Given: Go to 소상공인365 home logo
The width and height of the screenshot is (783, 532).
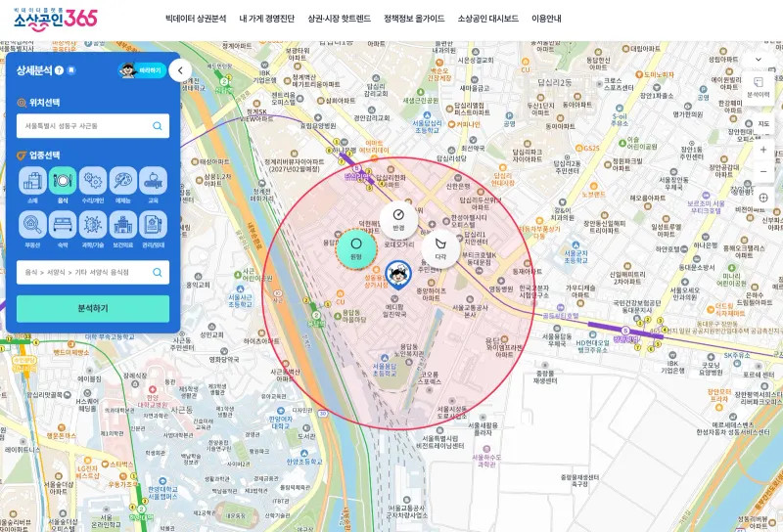Looking at the screenshot, I should coord(55,19).
